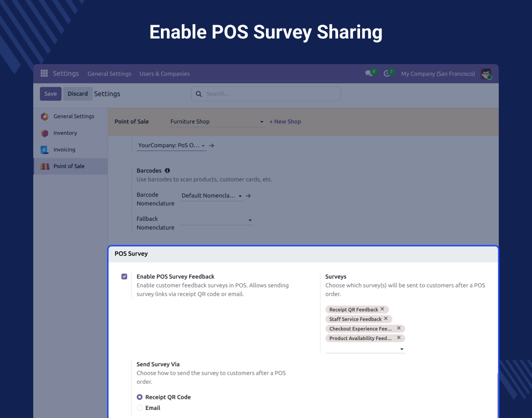
Task: Click the Send Survey Via label
Action: 158,364
